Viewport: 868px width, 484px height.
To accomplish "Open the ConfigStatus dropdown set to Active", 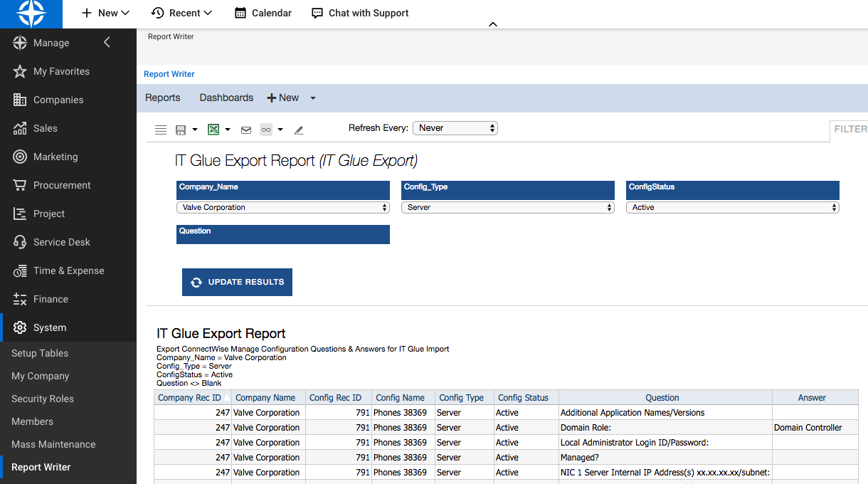I will 731,207.
